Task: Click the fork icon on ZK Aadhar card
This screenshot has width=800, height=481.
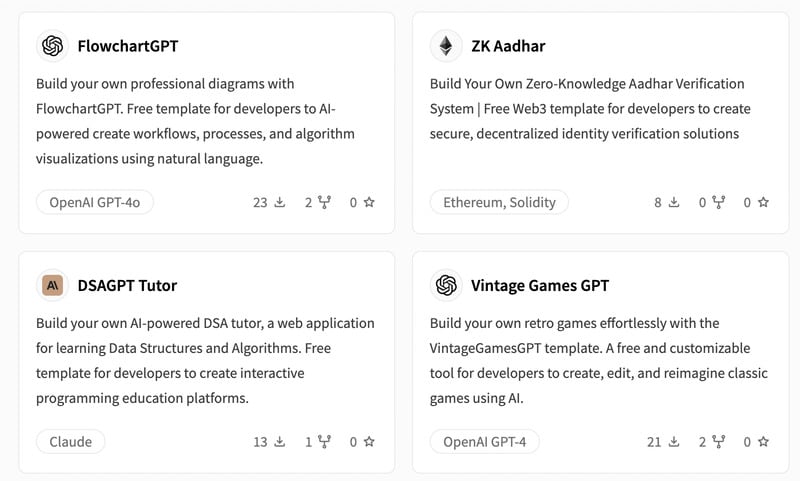Action: (x=718, y=202)
